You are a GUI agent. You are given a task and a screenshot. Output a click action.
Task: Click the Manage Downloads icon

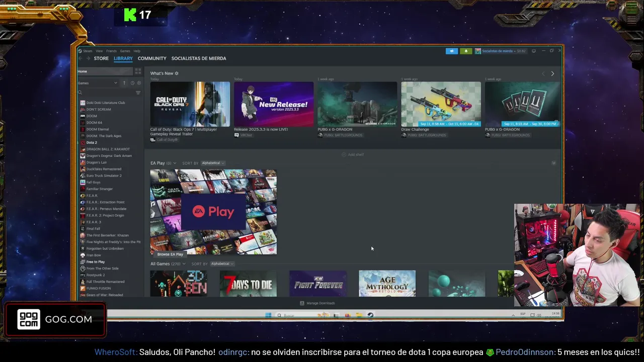(302, 303)
